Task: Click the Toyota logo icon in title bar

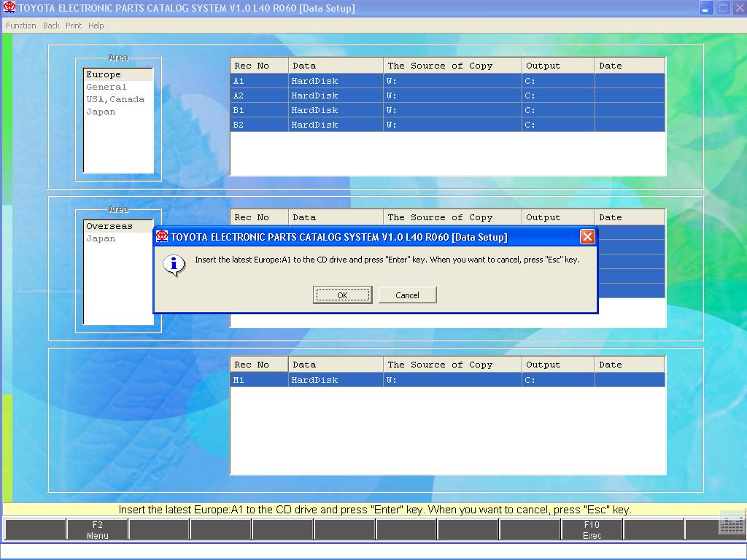Action: pos(9,8)
